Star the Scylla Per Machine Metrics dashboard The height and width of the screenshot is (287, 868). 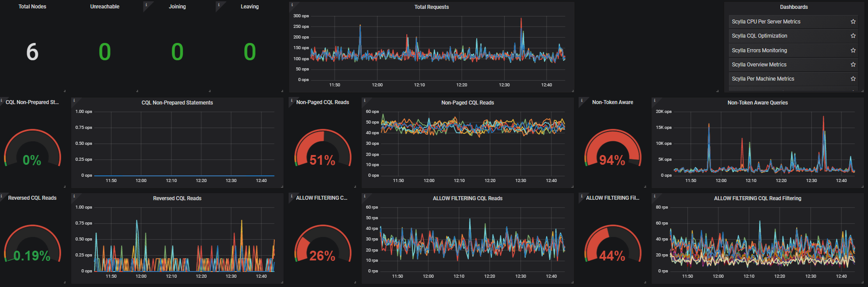(x=853, y=79)
